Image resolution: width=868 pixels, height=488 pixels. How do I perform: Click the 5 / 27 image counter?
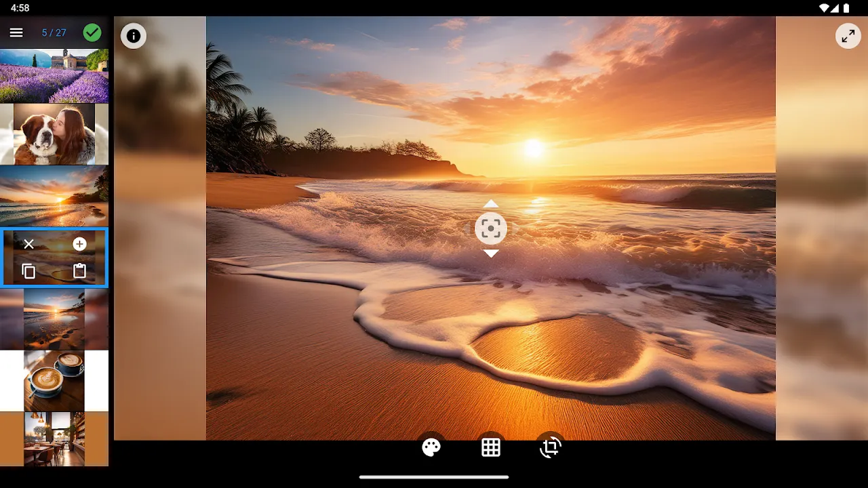[54, 33]
